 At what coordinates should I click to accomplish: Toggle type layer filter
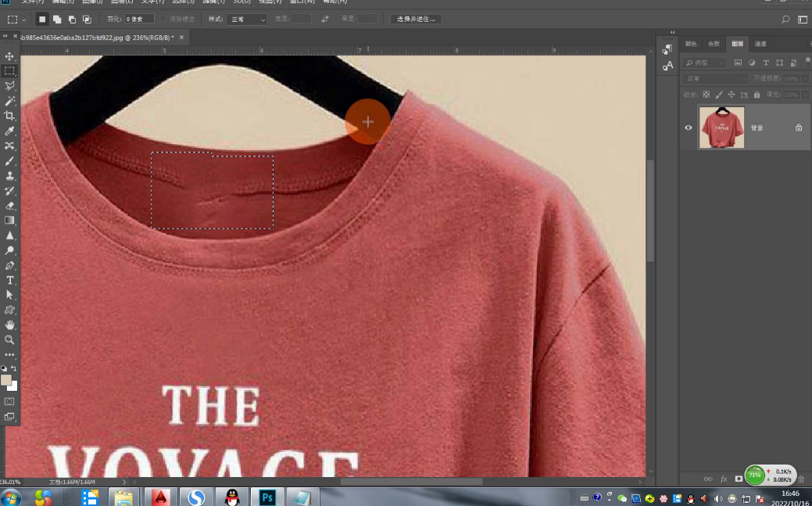[x=766, y=63]
